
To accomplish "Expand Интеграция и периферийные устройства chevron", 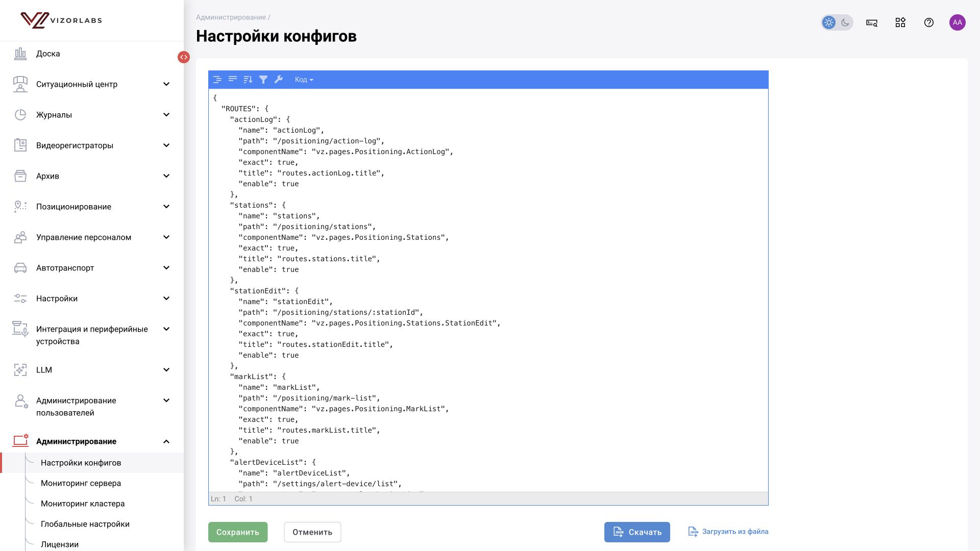I will tap(166, 329).
